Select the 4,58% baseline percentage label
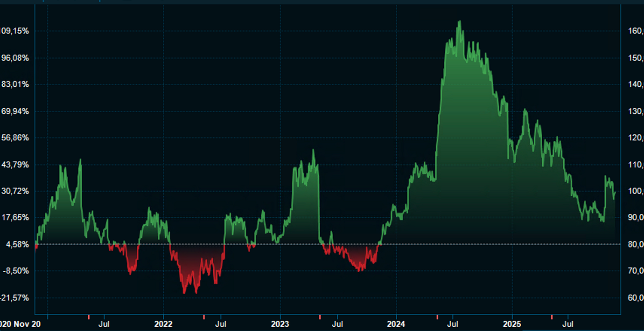 pos(18,244)
